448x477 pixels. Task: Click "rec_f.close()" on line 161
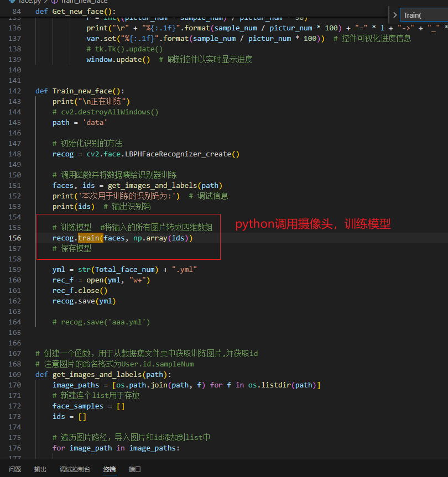80,291
